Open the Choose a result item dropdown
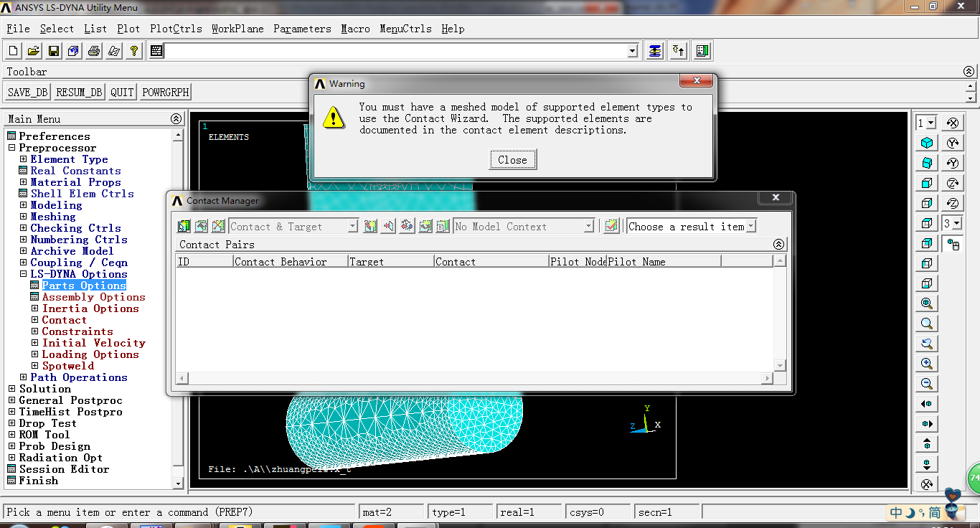The width and height of the screenshot is (980, 528). pyautogui.click(x=751, y=227)
